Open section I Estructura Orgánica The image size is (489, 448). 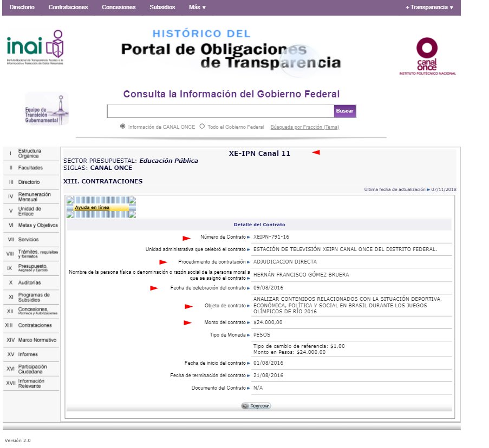[31, 153]
